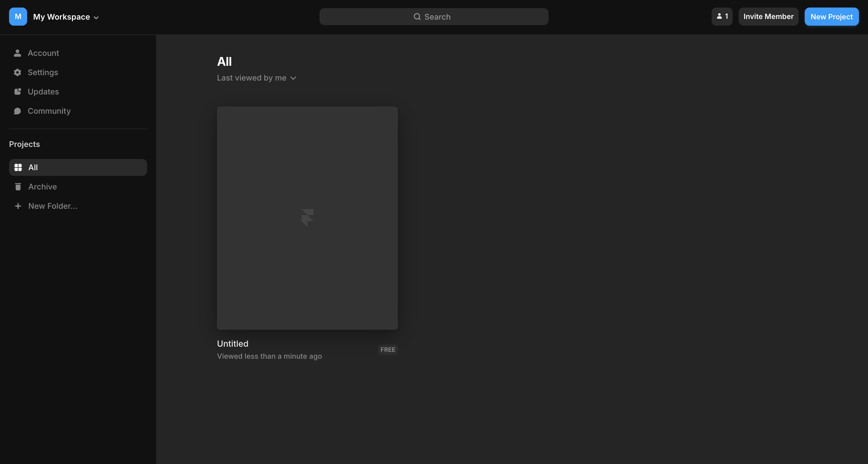Select the All projects item
The height and width of the screenshot is (464, 868).
[78, 167]
